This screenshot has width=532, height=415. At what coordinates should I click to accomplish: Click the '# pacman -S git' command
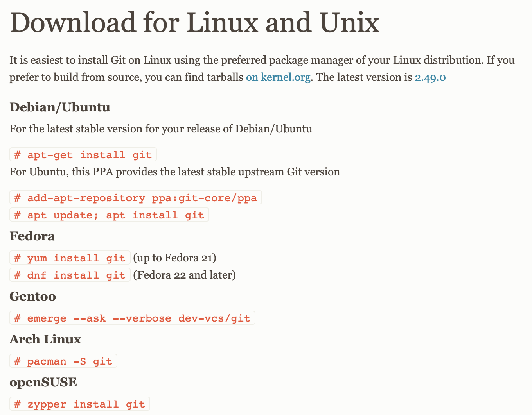click(x=63, y=361)
